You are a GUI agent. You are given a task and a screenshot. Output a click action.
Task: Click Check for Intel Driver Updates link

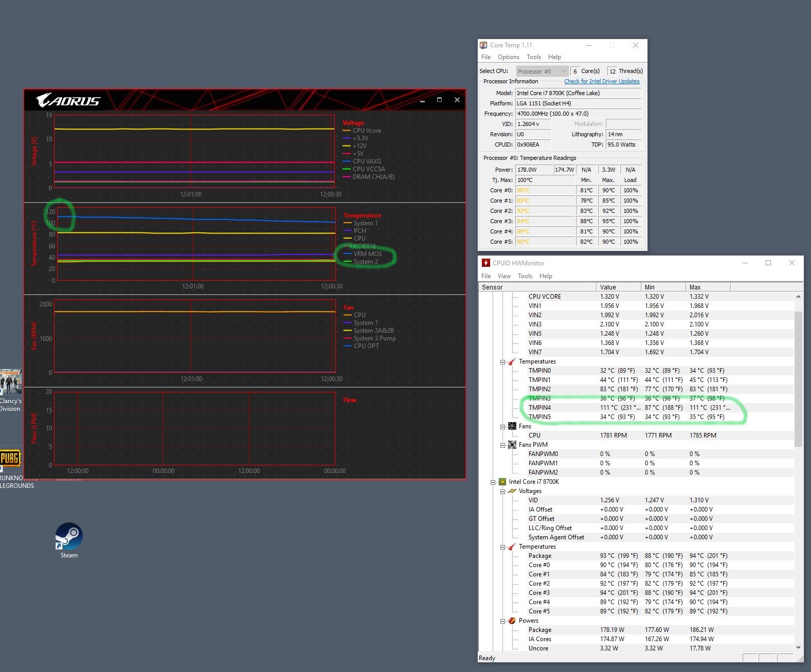[602, 81]
